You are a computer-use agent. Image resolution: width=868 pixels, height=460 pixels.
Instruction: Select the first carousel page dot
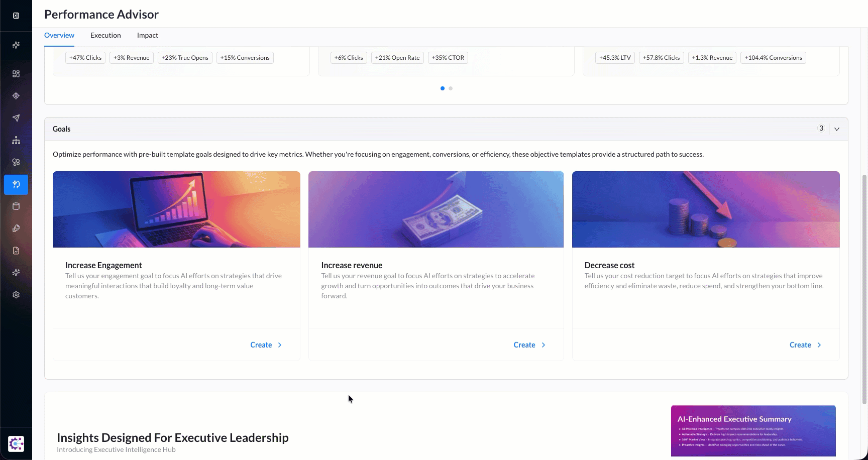tap(442, 88)
